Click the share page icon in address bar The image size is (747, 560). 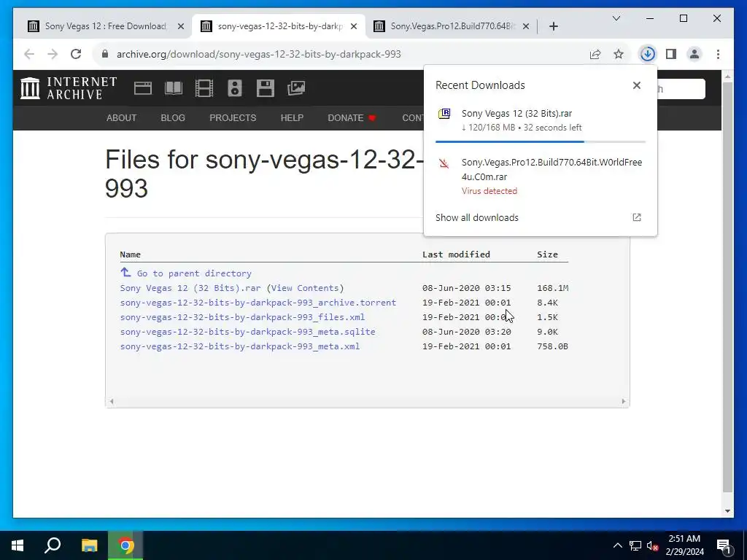pos(595,54)
